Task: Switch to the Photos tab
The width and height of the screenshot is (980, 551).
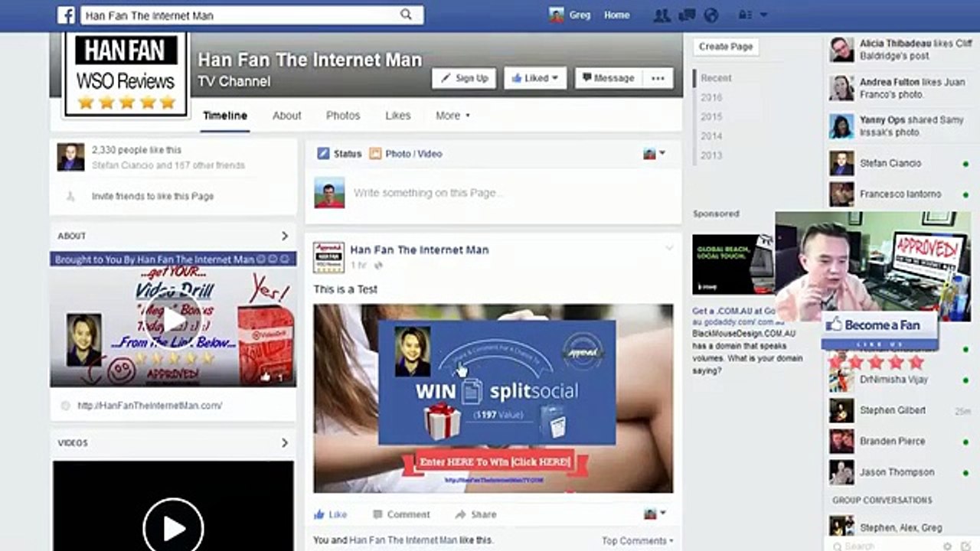Action: point(343,116)
